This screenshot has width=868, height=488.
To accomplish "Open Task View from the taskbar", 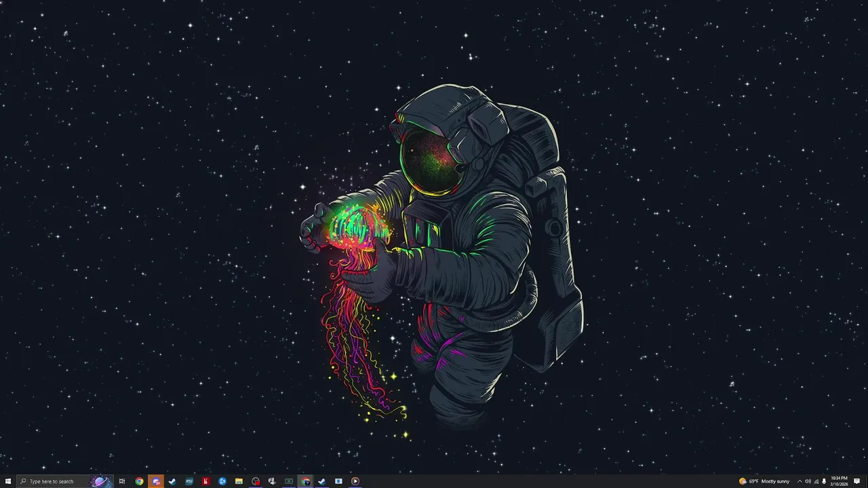I will tap(122, 481).
